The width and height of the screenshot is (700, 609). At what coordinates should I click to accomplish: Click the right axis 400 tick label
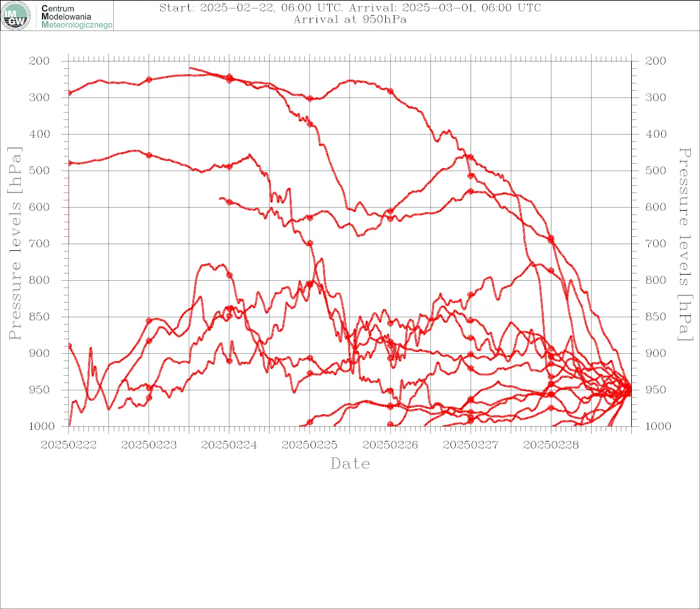[x=656, y=134]
